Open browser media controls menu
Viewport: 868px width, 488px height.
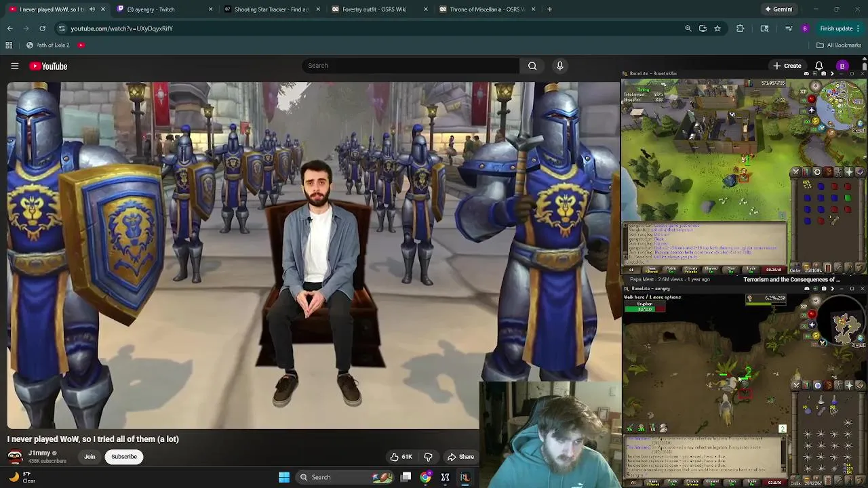(x=789, y=28)
